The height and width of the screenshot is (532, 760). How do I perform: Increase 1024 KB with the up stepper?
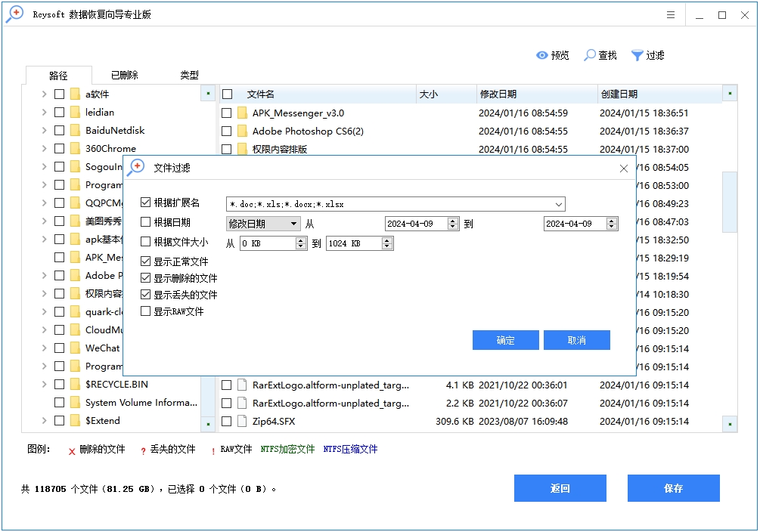386,240
